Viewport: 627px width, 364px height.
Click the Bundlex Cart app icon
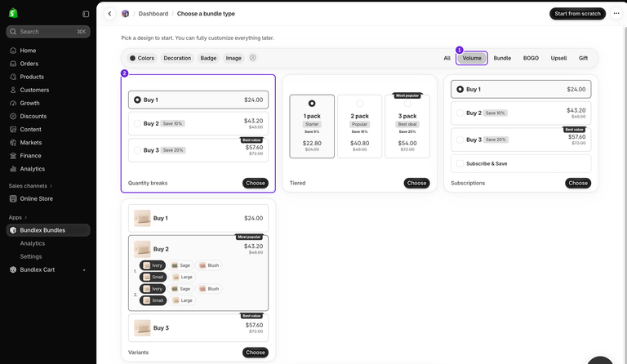click(13, 269)
